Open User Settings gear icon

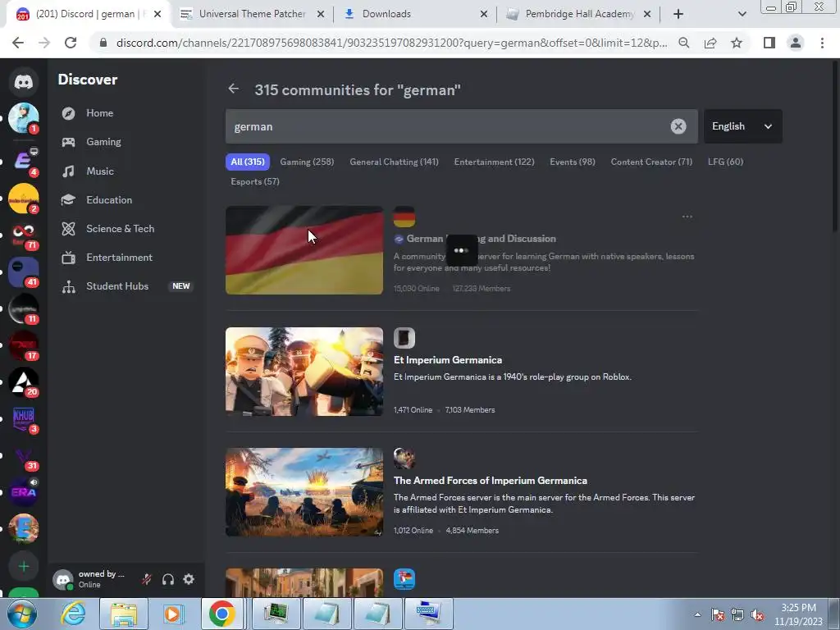pyautogui.click(x=189, y=579)
